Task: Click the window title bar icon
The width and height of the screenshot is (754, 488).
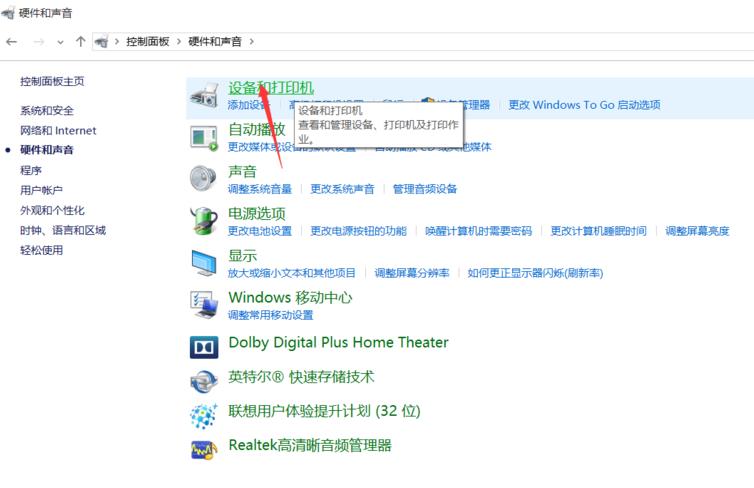Action: [x=8, y=13]
